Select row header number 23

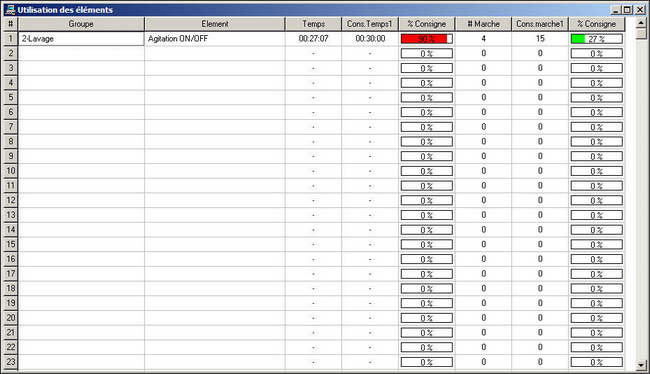point(11,362)
